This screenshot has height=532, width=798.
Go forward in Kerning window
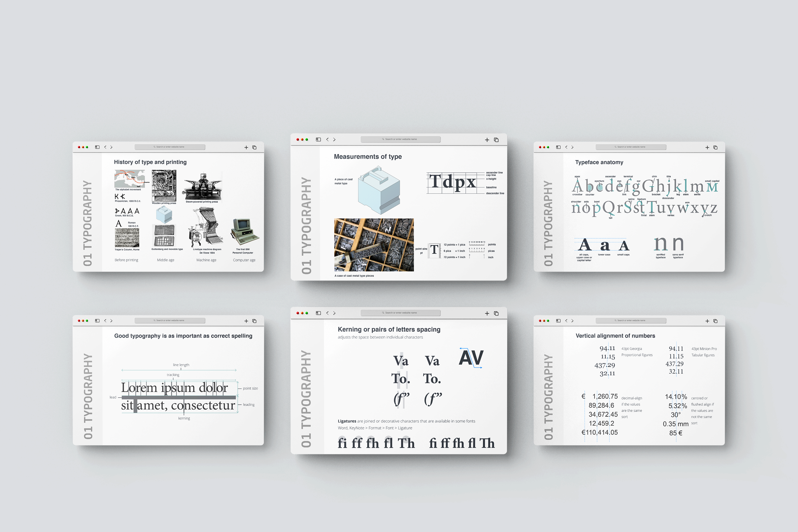click(334, 313)
